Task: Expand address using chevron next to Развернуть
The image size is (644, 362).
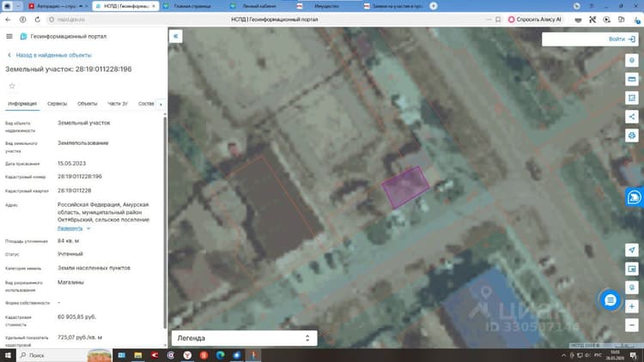Action: [88, 228]
